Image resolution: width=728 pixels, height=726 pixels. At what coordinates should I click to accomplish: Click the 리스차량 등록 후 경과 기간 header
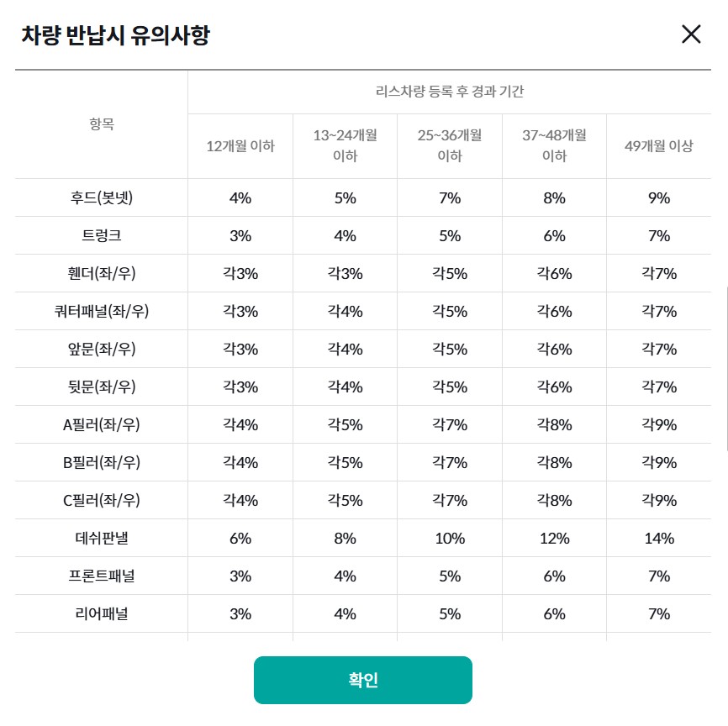click(450, 92)
